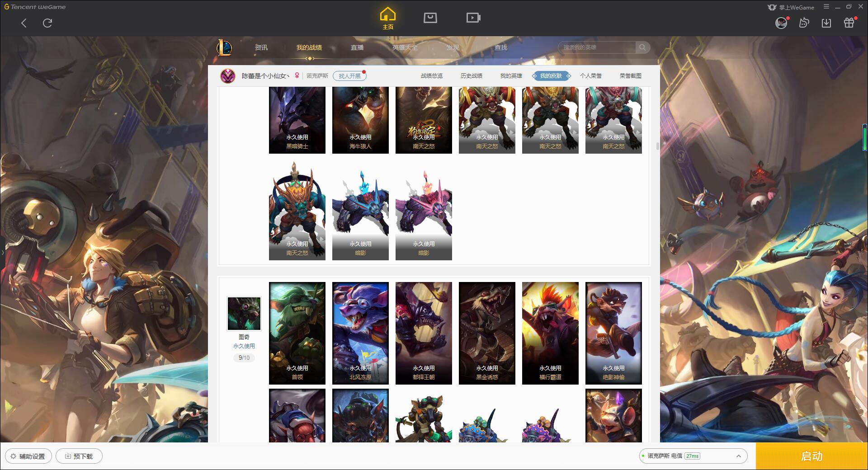Click the 诺克萨斯 server label
Screen dimensions: 868x470
(317, 76)
